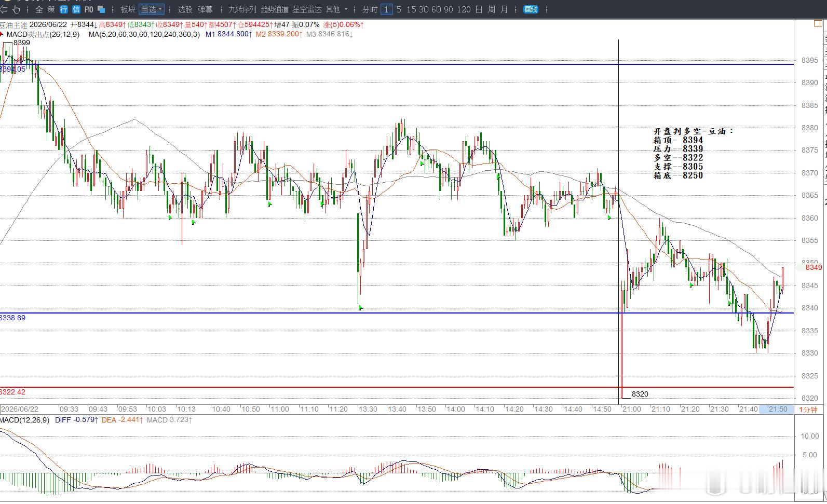This screenshot has width=827, height=504.
Task: Switch to the 1-minute period
Action: coord(386,9)
